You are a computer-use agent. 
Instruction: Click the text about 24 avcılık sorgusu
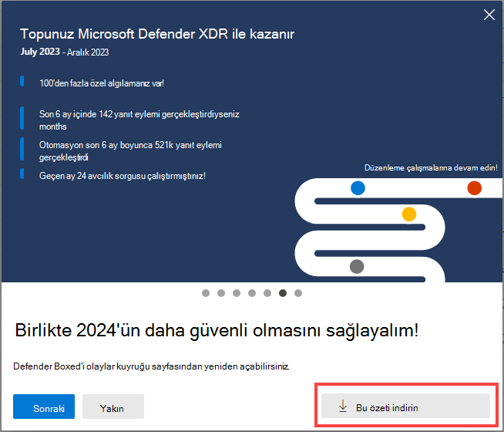(x=122, y=176)
